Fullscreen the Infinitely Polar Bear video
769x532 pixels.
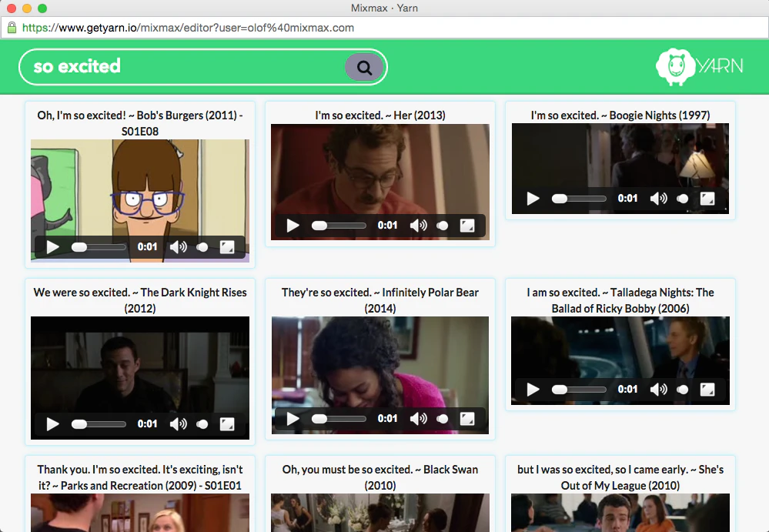pos(467,419)
